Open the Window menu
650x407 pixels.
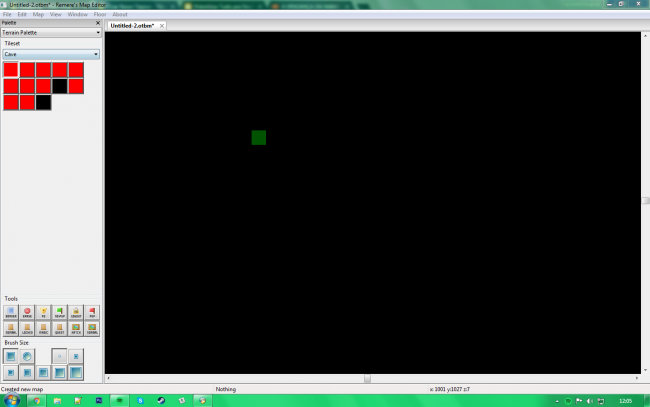78,14
